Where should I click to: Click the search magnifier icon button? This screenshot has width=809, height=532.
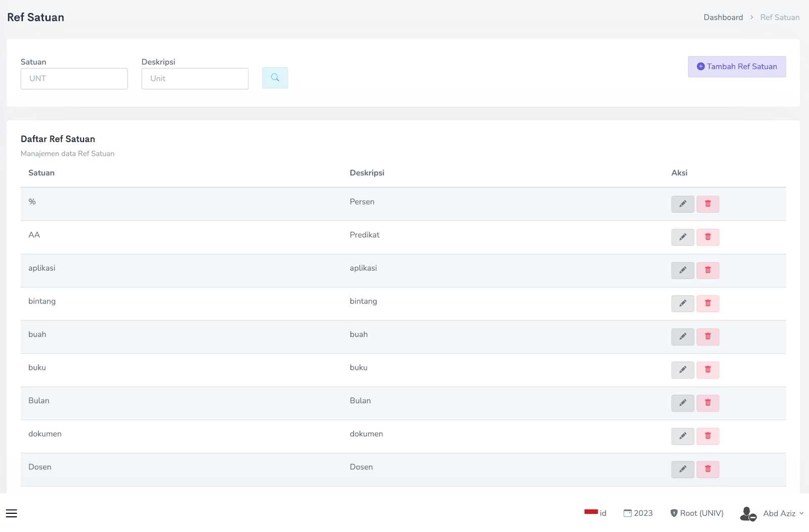pyautogui.click(x=275, y=78)
